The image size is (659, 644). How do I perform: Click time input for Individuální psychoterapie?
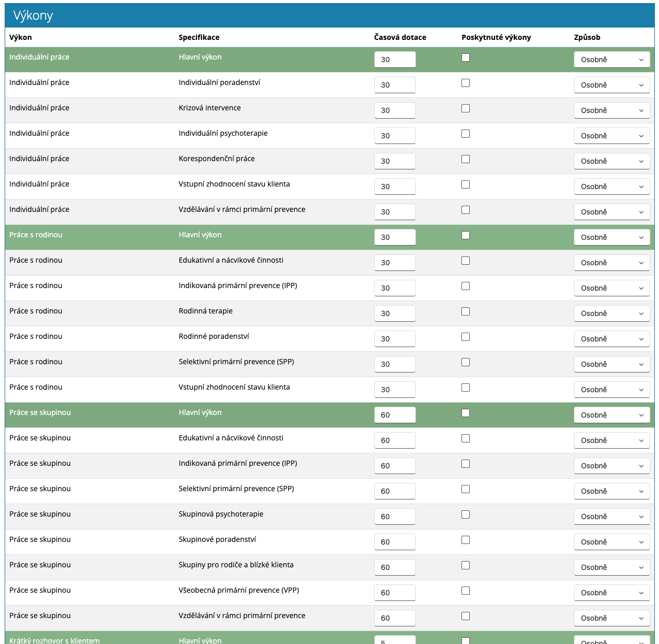[395, 136]
